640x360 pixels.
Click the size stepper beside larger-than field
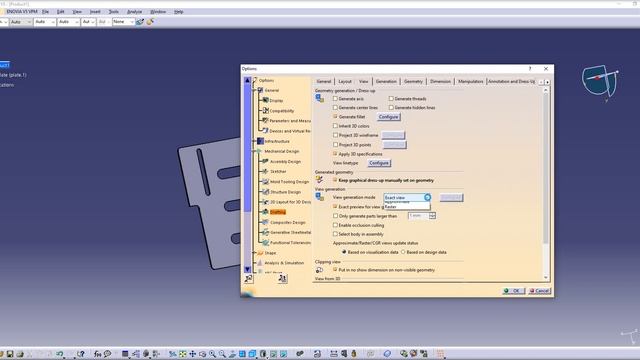click(432, 216)
